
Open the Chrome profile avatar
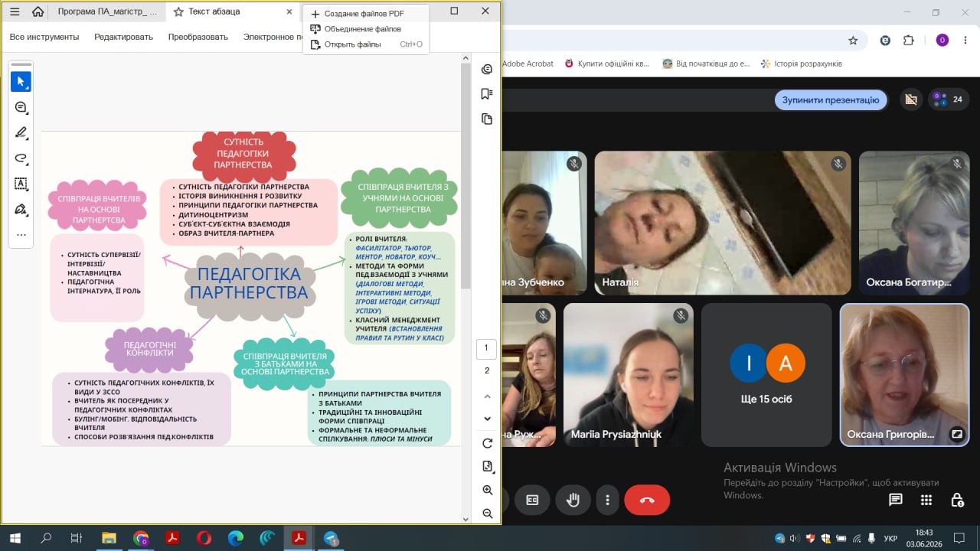942,41
